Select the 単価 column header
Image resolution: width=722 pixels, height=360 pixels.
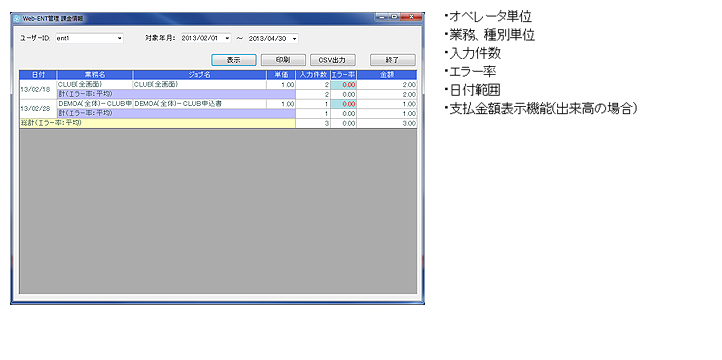281,75
